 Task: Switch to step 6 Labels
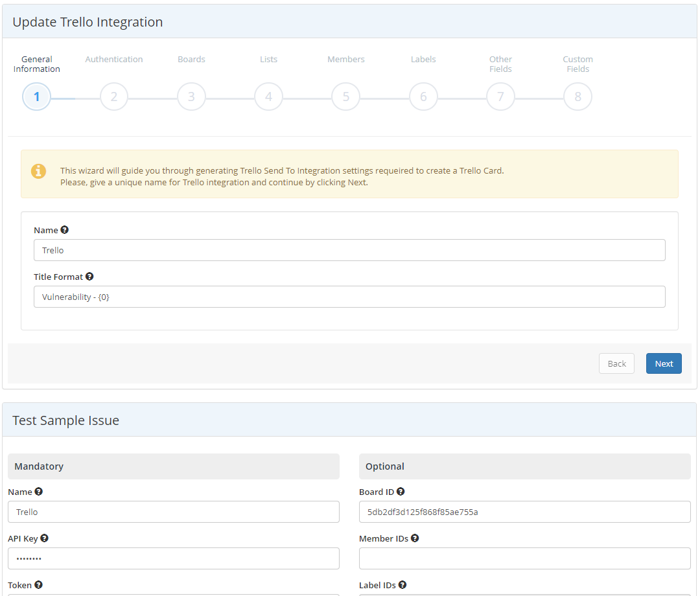(x=423, y=97)
